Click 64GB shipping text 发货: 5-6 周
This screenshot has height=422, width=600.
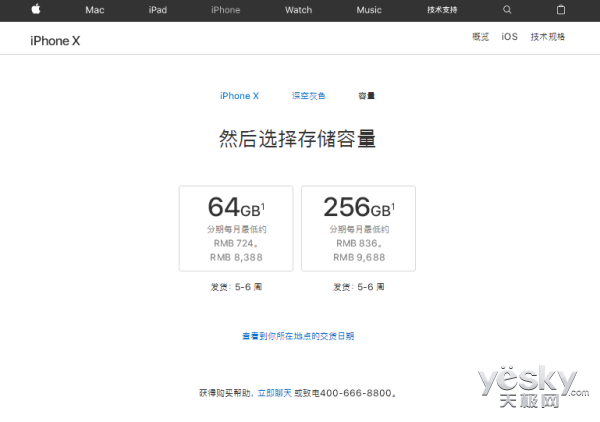tap(236, 287)
